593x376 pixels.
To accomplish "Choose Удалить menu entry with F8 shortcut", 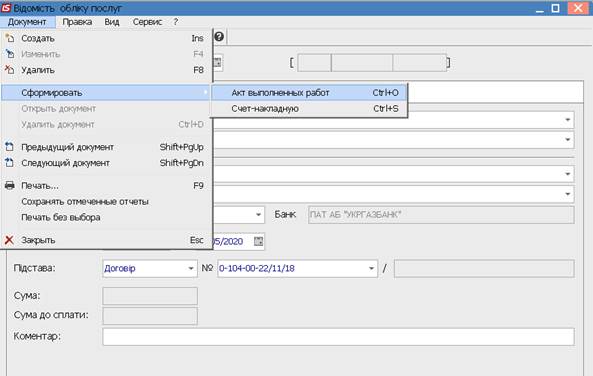I will point(106,70).
